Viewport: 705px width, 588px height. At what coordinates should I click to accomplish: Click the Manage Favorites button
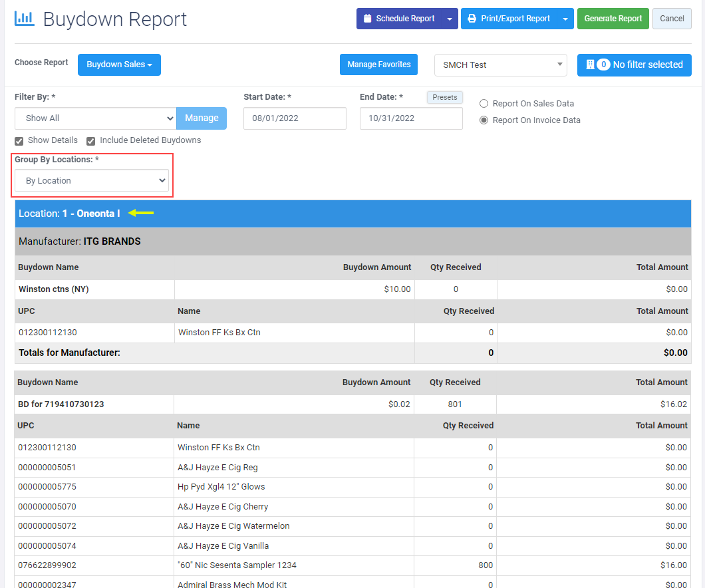(x=378, y=65)
